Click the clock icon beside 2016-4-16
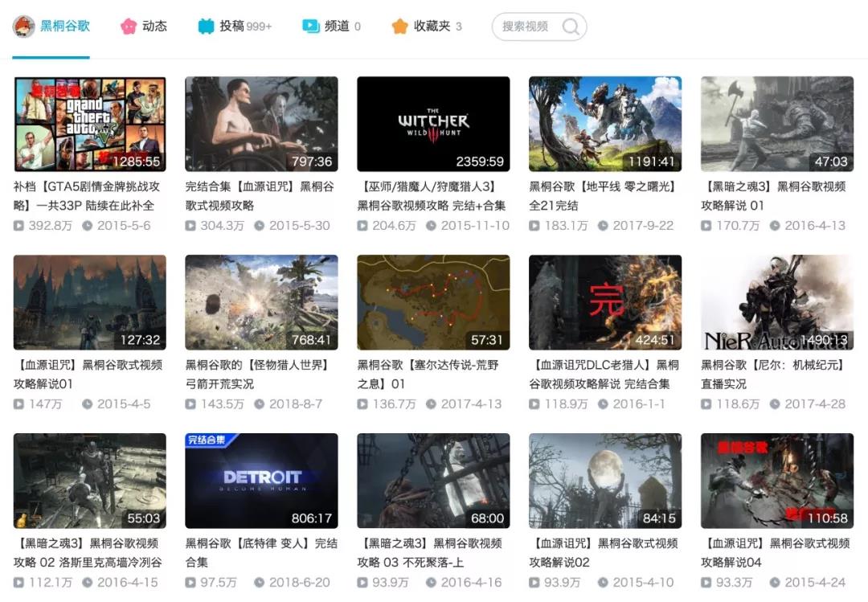The image size is (868, 602). (x=432, y=582)
